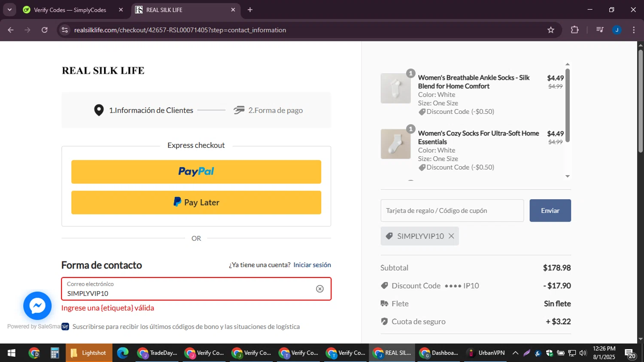Click the 'Cuota de seguro' fee row label

click(418, 322)
